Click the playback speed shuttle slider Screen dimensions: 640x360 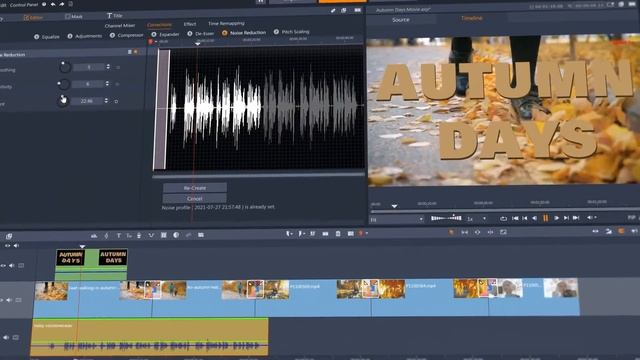tap(446, 218)
